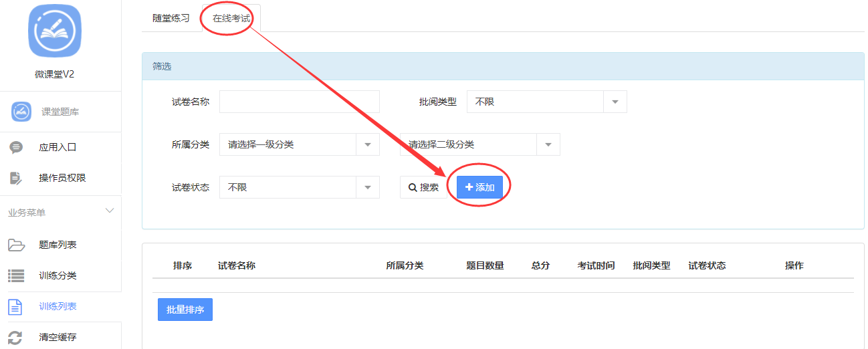This screenshot has height=349, width=868.
Task: Click the 课堂题库 module icon
Action: (21, 112)
